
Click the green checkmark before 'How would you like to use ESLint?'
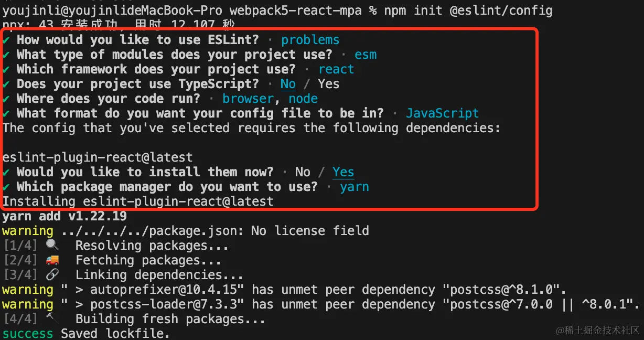pos(6,40)
